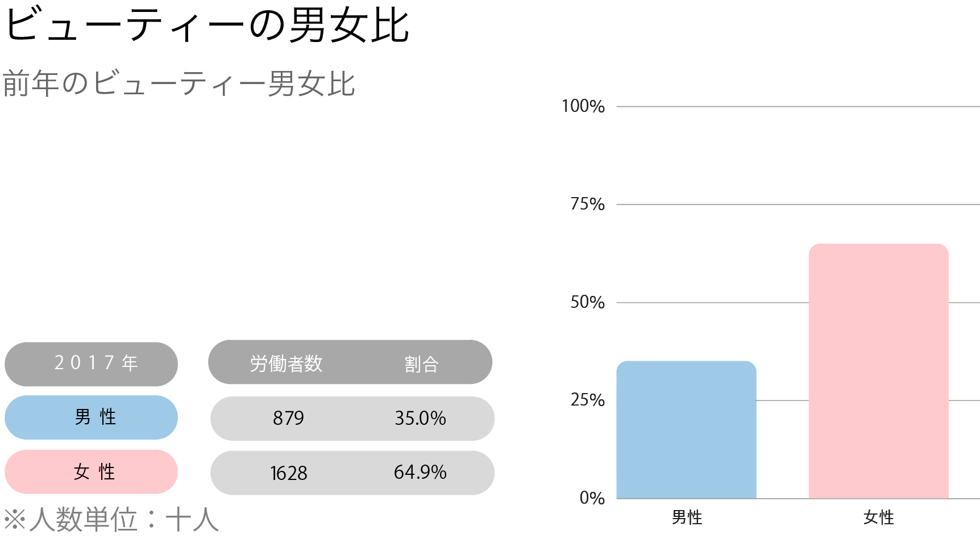Click the subtitle 前年のビューティー男女比
This screenshot has width=980, height=543.
(x=179, y=83)
